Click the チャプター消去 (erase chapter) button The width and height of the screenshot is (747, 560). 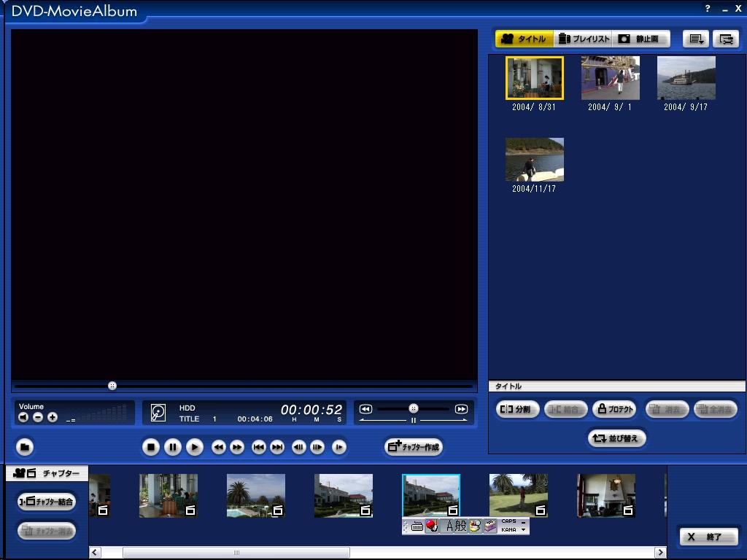pyautogui.click(x=47, y=531)
